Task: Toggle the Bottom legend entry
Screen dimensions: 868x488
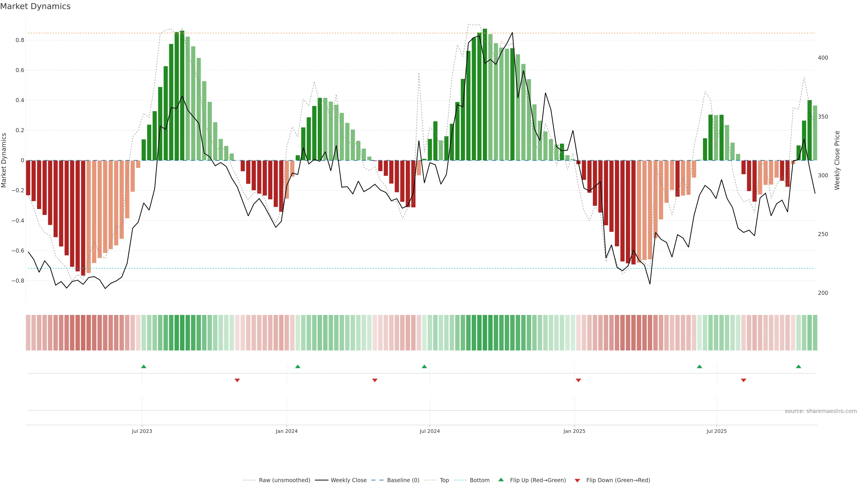Action: tap(479, 480)
